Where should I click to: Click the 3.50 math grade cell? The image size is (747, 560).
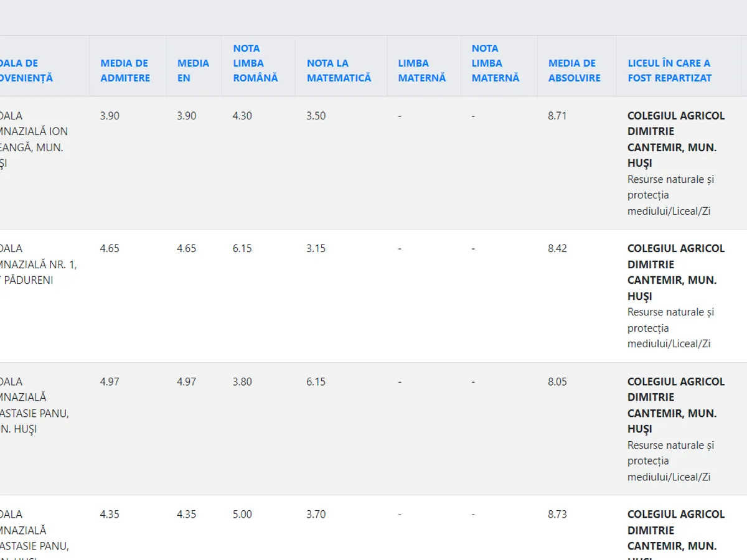click(316, 116)
